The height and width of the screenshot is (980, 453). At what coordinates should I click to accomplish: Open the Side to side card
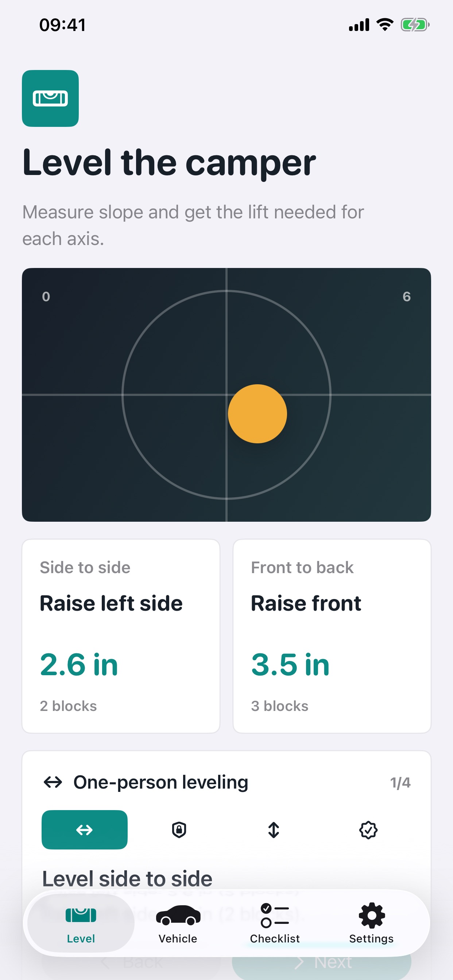click(x=121, y=636)
